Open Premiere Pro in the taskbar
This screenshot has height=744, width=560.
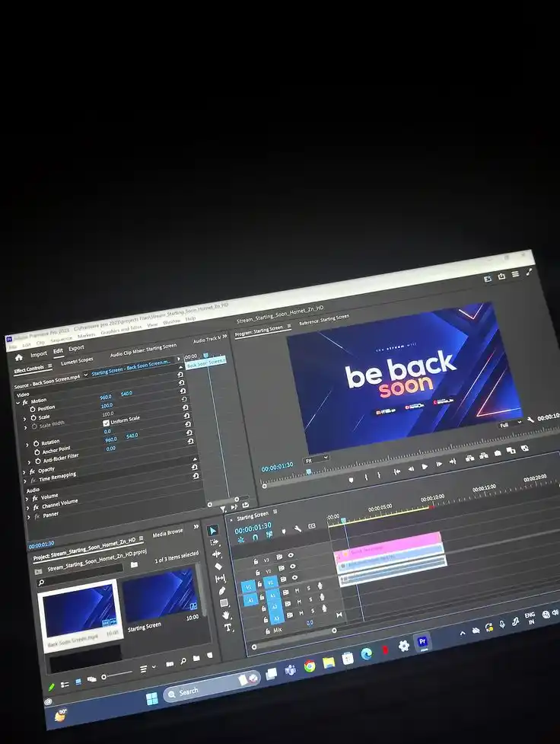(x=422, y=642)
